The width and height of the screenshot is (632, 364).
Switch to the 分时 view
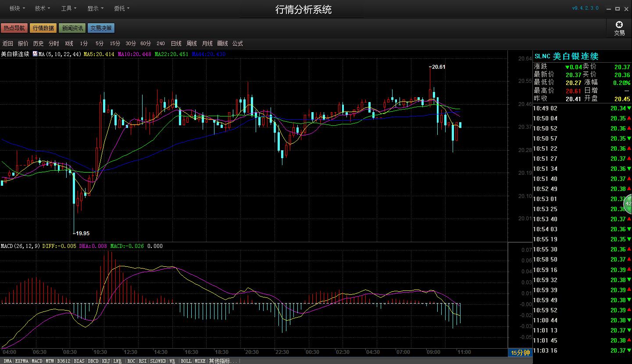54,43
